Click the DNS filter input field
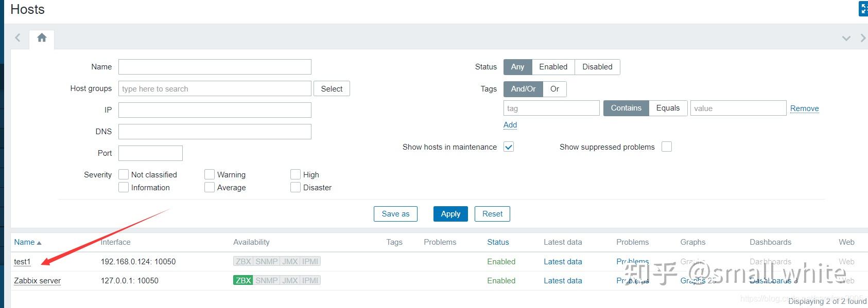 click(215, 132)
